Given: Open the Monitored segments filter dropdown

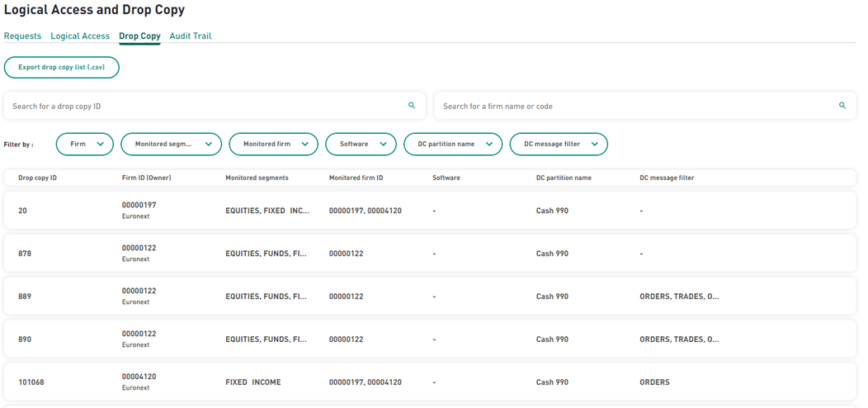Looking at the screenshot, I should click(171, 145).
